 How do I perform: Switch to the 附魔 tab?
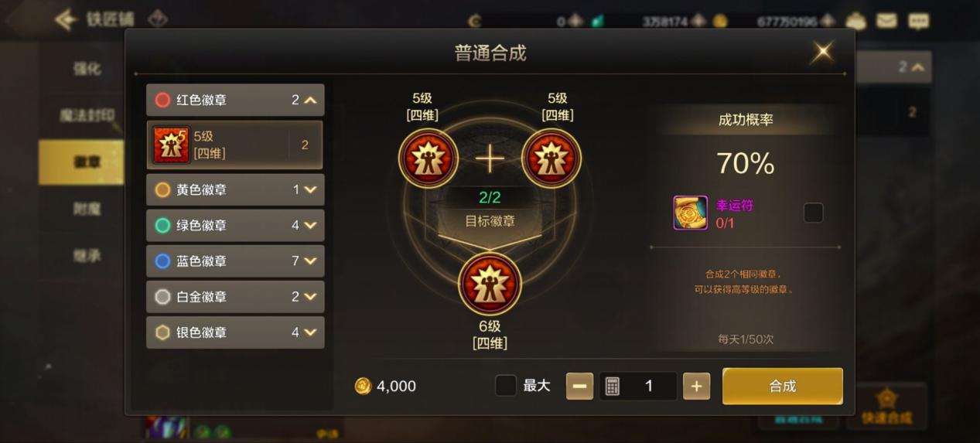(87, 208)
